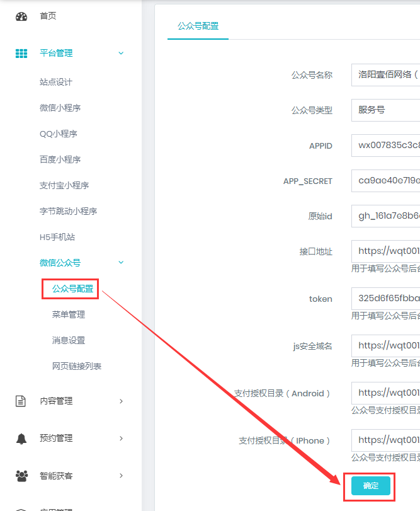Click the APPID field label
This screenshot has height=511, width=420.
[x=321, y=146]
